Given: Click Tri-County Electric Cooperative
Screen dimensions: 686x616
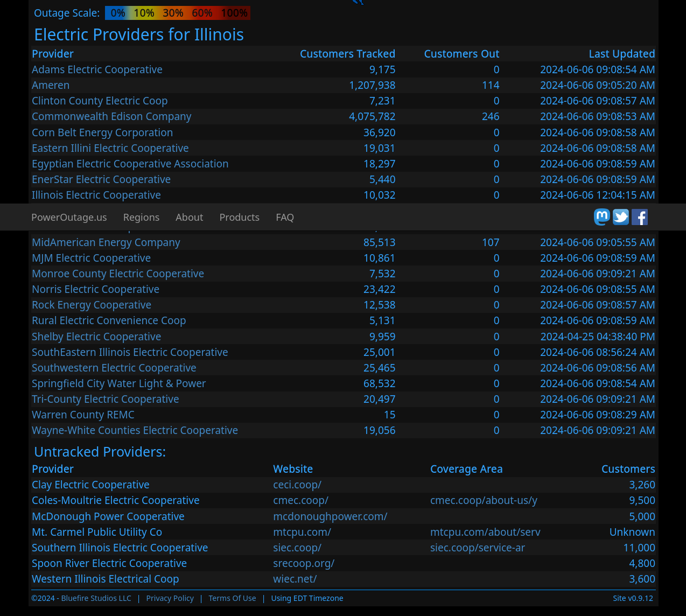Looking at the screenshot, I should (106, 399).
